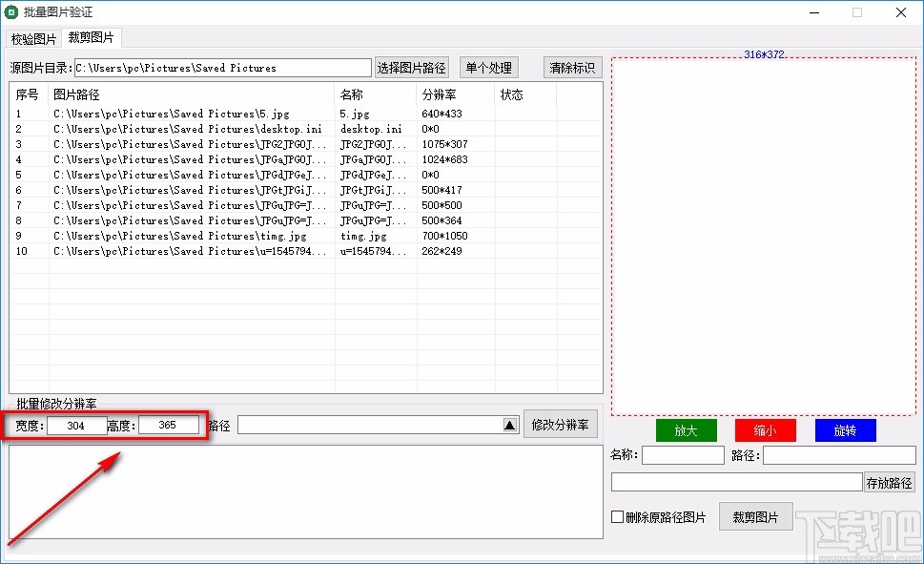This screenshot has height=564, width=924.
Task: Click the storage path input field
Action: click(x=736, y=482)
